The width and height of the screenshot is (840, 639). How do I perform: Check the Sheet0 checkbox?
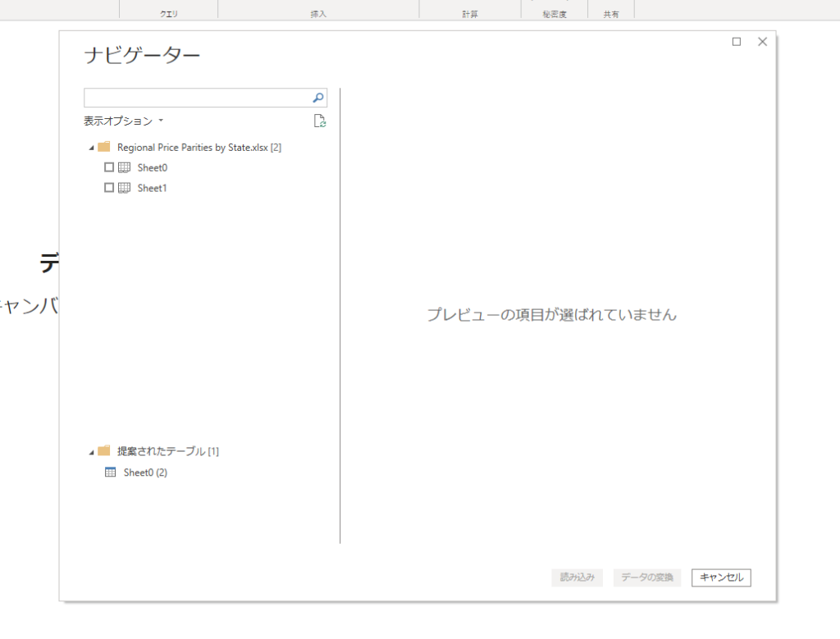pos(109,167)
